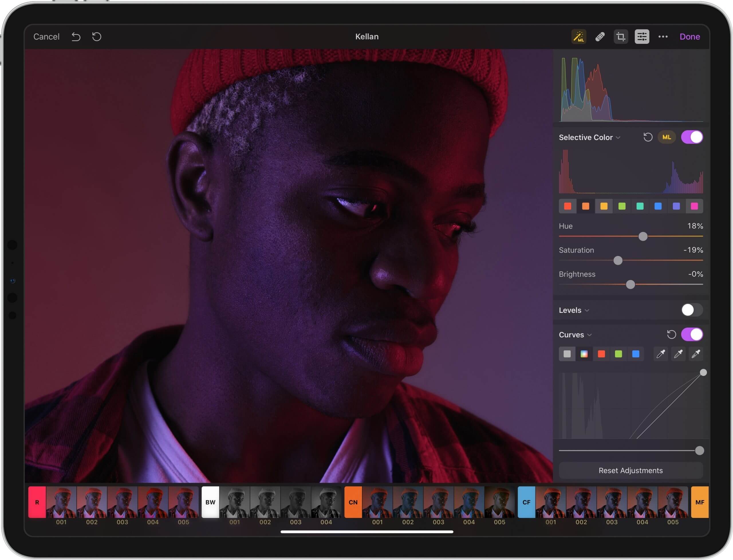Click Reset Adjustments button
733x560 pixels.
(631, 470)
